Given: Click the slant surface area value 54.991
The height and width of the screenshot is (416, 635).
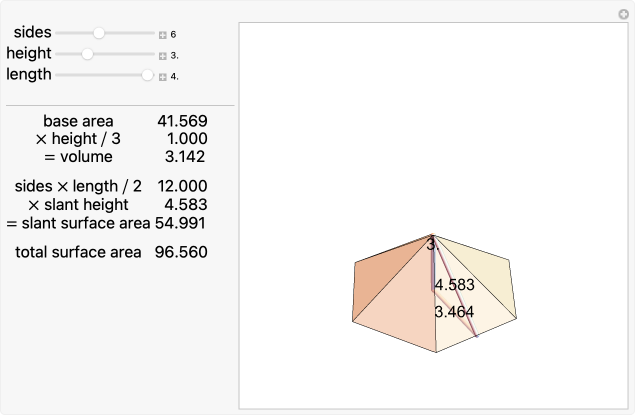Looking at the screenshot, I should click(181, 222).
